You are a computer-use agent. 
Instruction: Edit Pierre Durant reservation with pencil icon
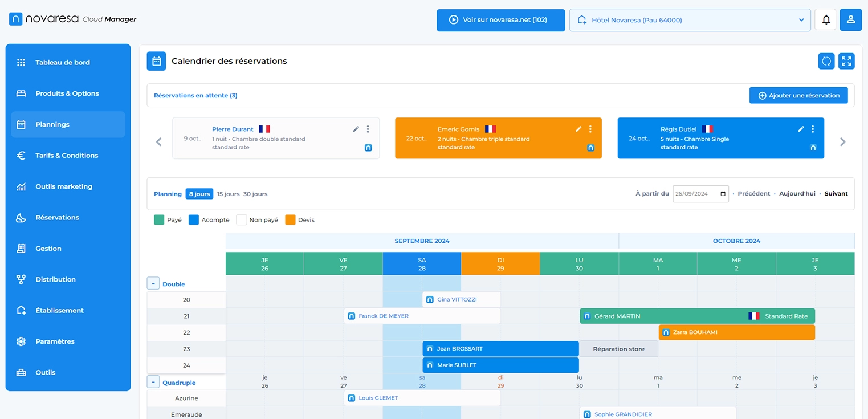click(x=356, y=129)
